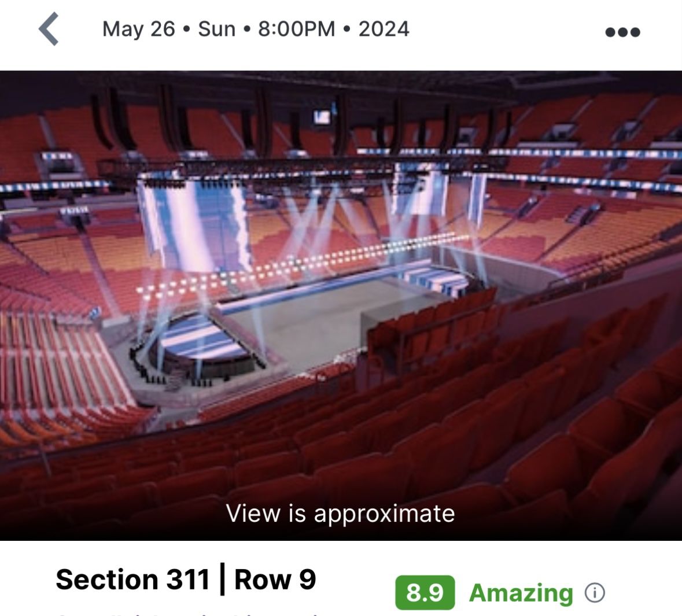The height and width of the screenshot is (616, 682).
Task: Tap the back arrow icon
Action: (49, 29)
